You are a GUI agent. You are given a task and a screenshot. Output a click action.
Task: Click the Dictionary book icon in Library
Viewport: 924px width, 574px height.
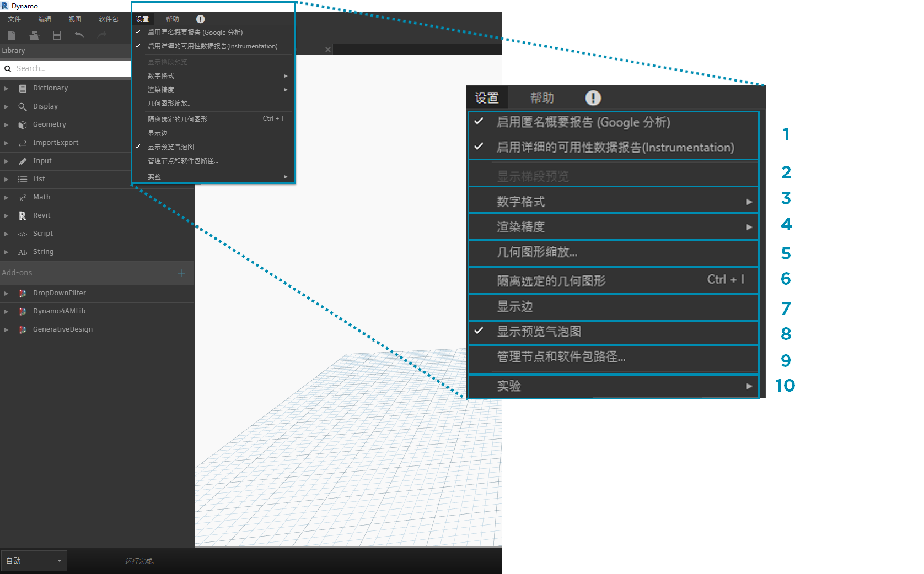point(23,88)
